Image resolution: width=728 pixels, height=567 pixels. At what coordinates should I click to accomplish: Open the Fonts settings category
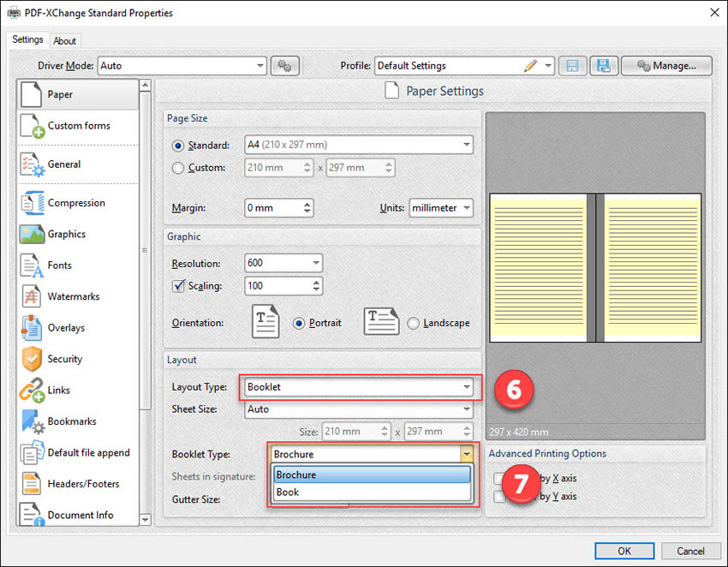click(78, 266)
